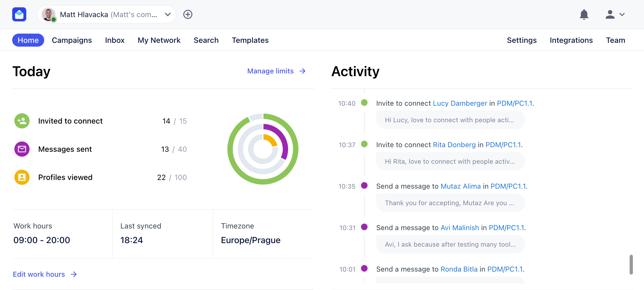
Task: Open PDM/PC1.1 campaign in Mutaz Alima row
Action: tap(508, 186)
